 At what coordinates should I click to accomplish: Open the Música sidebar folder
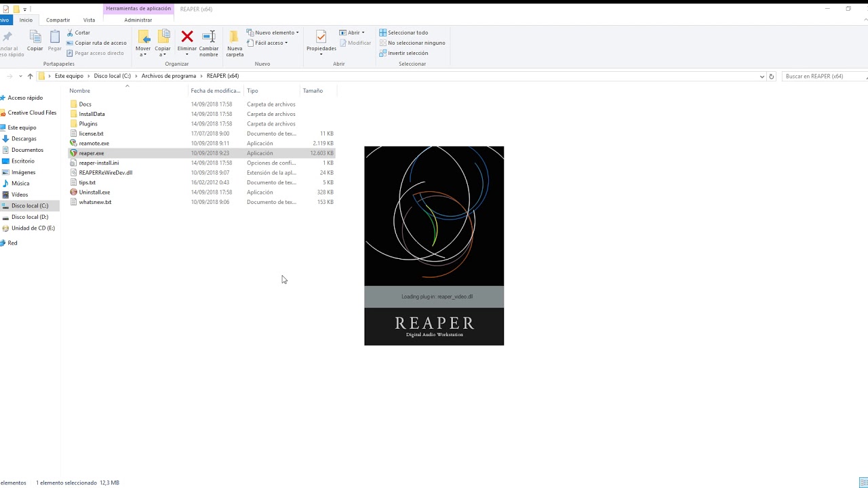(20, 184)
